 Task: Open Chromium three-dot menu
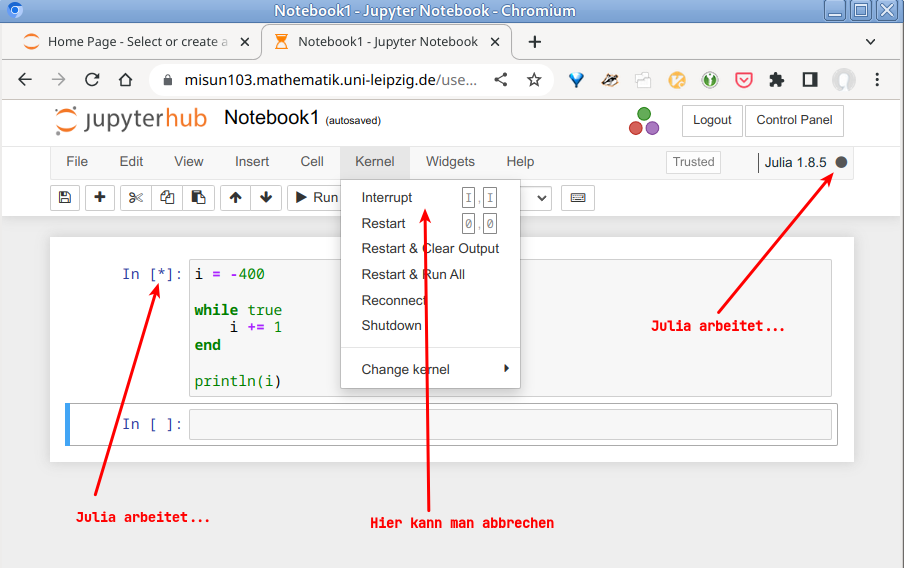tap(877, 80)
